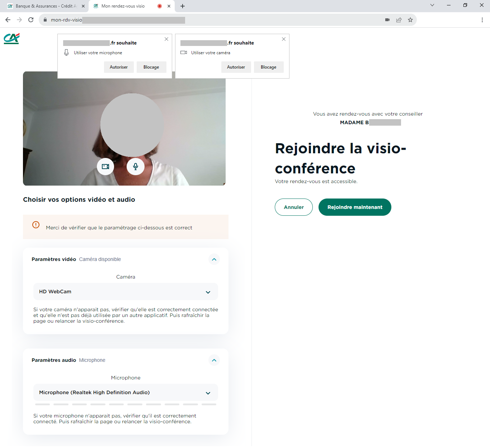Bookmark this page with the star icon

click(410, 20)
